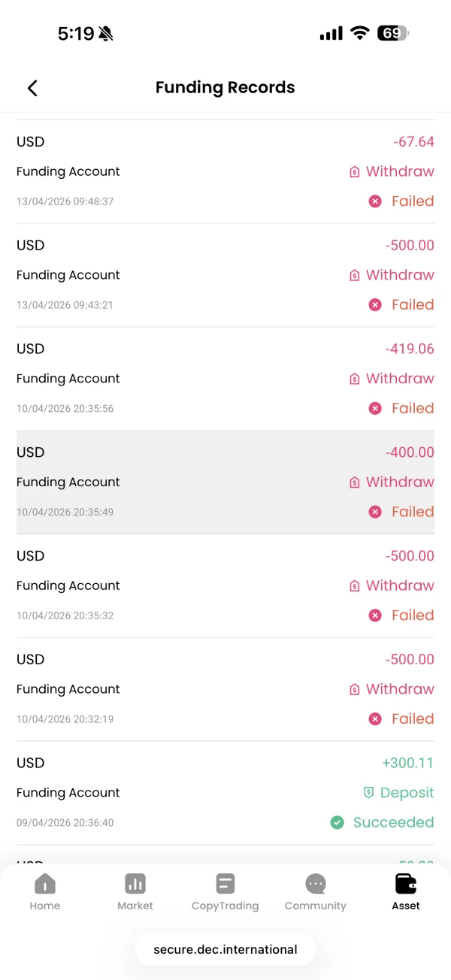Tap the secure.dec.international address bar

tap(225, 949)
